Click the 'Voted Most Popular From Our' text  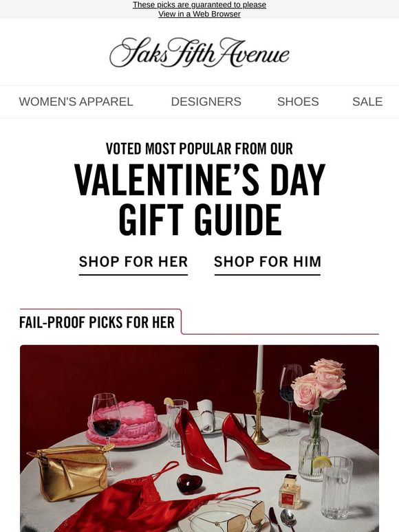[199, 148]
